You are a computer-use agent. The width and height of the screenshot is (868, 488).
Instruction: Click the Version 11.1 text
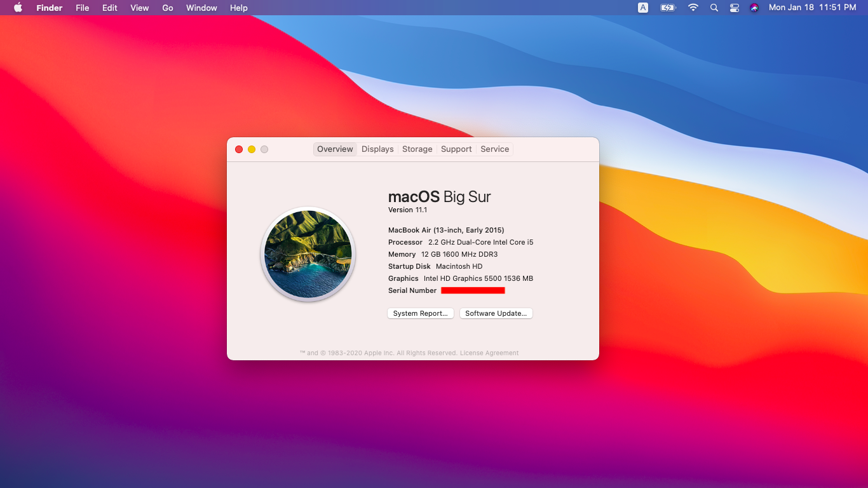408,210
